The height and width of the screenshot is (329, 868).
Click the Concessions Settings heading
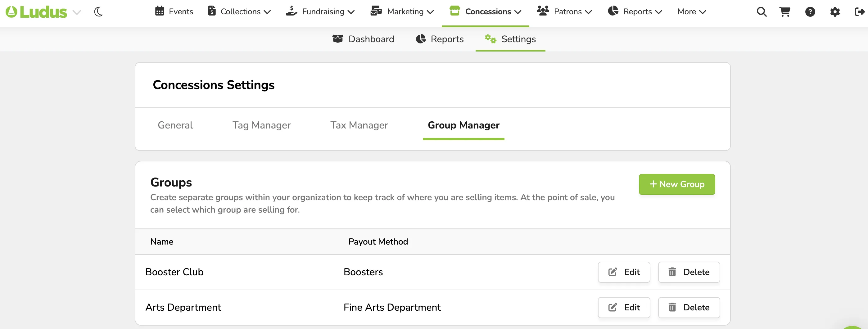click(214, 85)
